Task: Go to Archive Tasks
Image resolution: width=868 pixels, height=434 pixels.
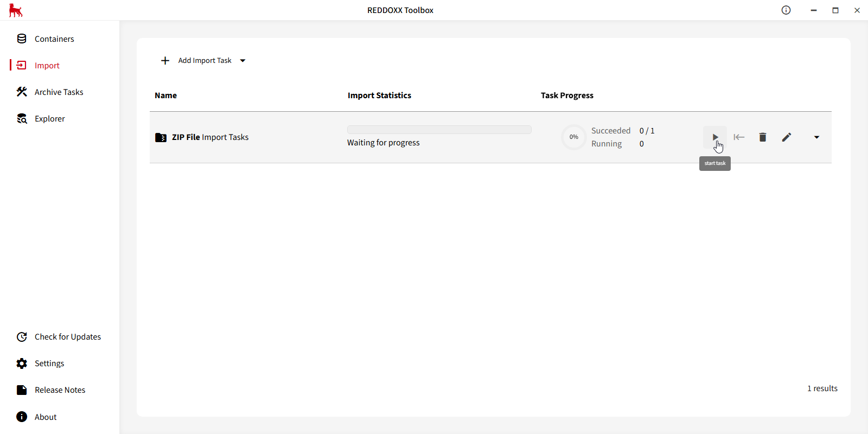Action: 60,92
